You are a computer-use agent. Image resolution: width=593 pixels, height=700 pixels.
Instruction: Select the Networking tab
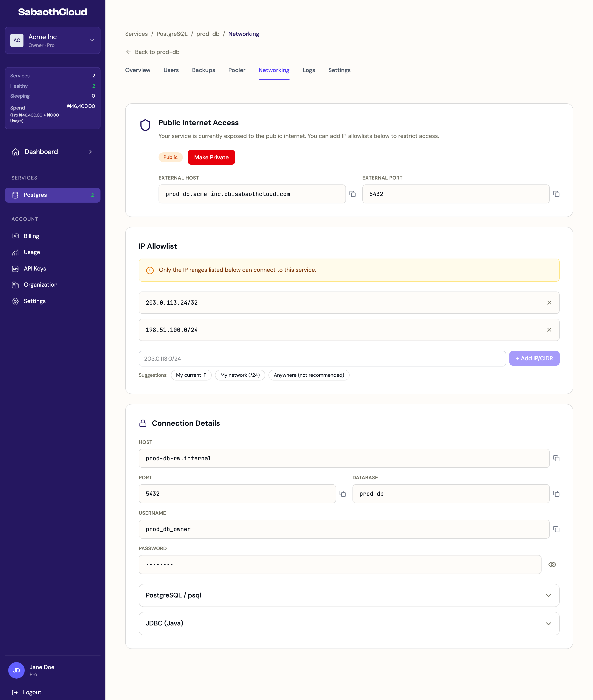[274, 70]
